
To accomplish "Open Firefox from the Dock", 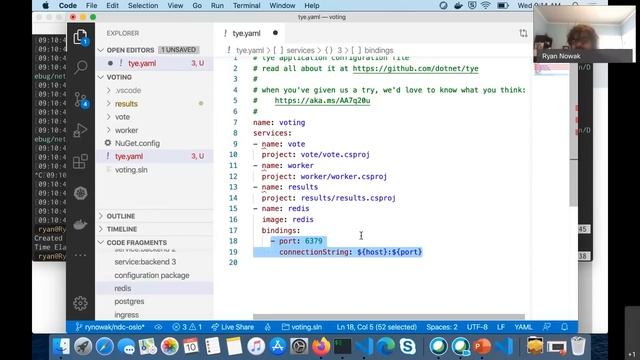I will (321, 347).
